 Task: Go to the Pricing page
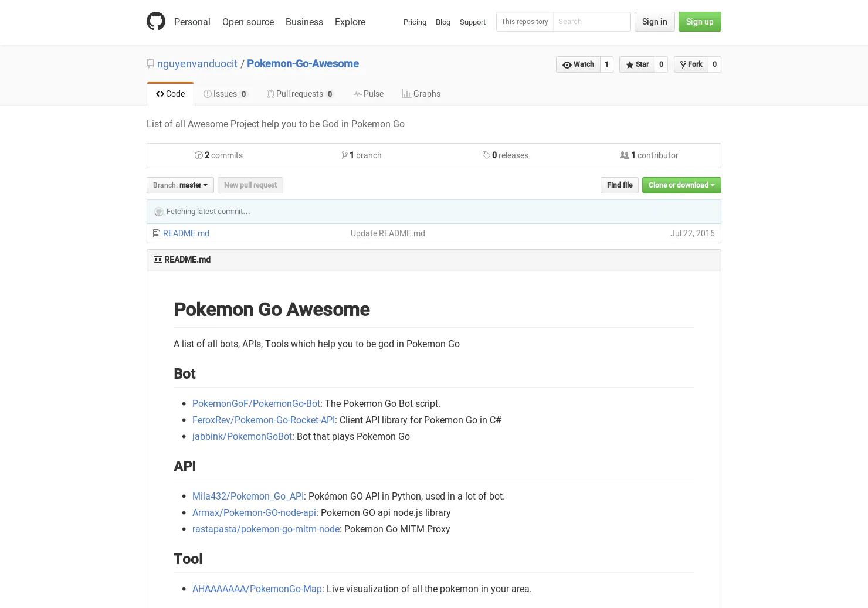[x=415, y=22]
